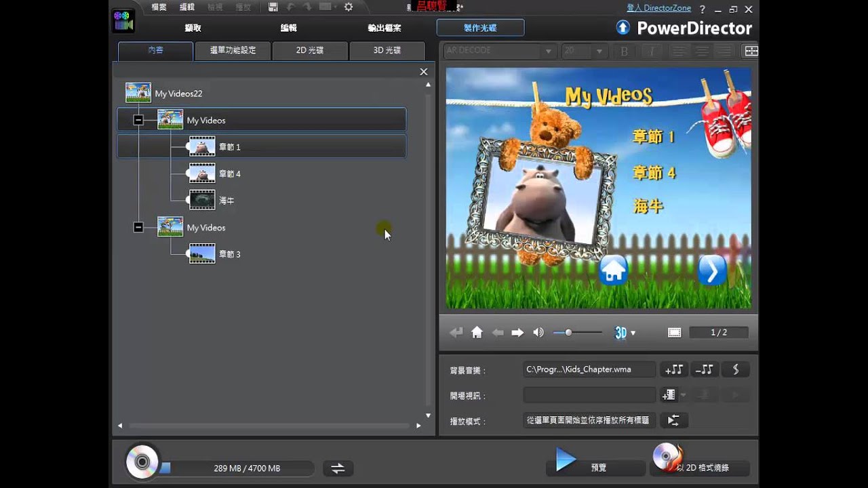Click the 播放模式 playback mode field

(x=589, y=420)
